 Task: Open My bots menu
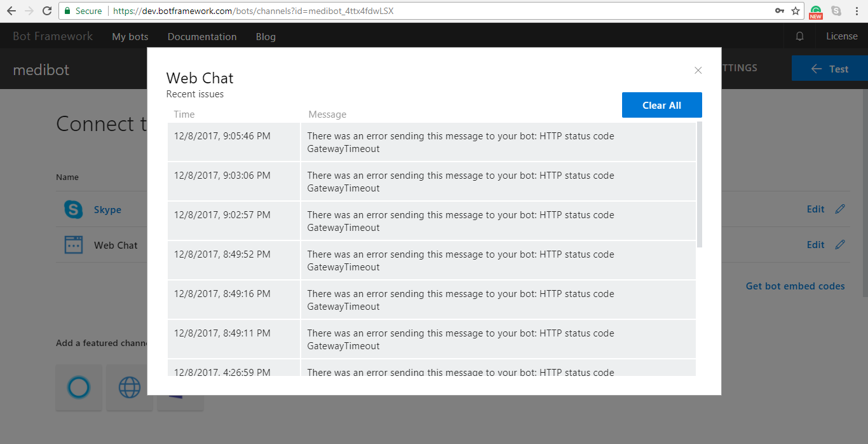[130, 36]
